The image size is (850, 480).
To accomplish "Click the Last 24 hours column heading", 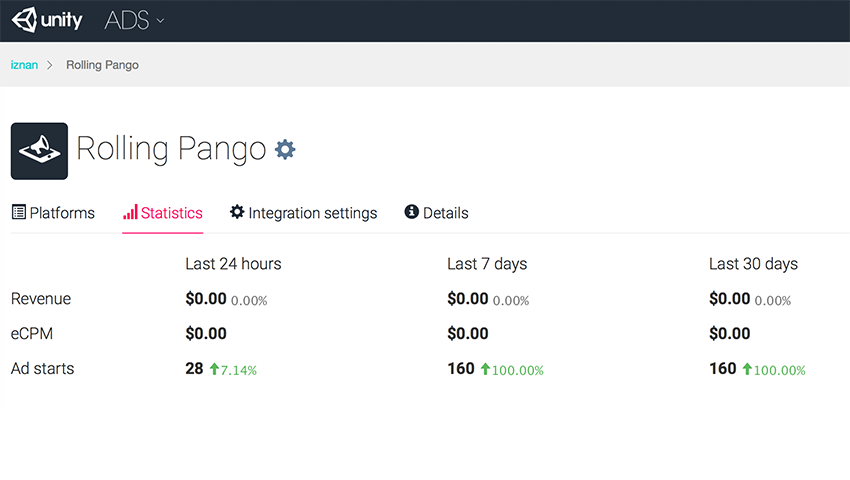I will pyautogui.click(x=233, y=264).
